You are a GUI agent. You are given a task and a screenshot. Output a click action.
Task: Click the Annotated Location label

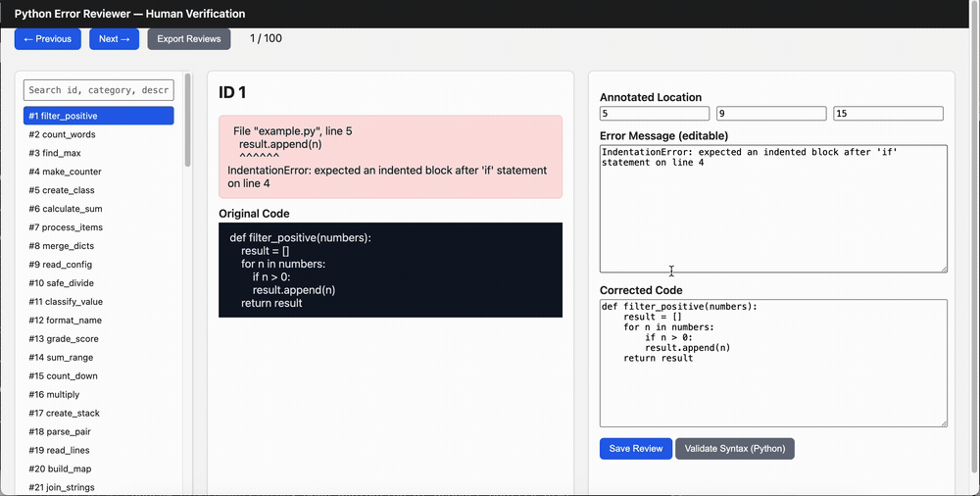[651, 97]
